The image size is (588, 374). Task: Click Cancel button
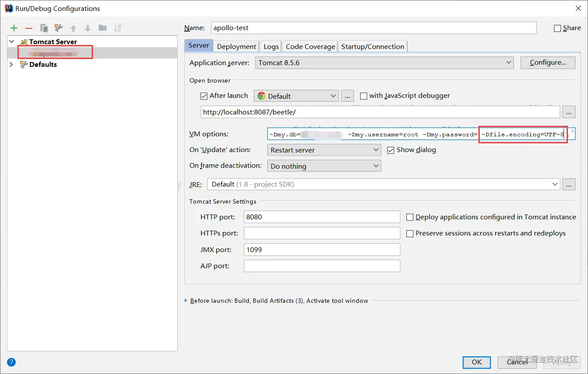517,362
